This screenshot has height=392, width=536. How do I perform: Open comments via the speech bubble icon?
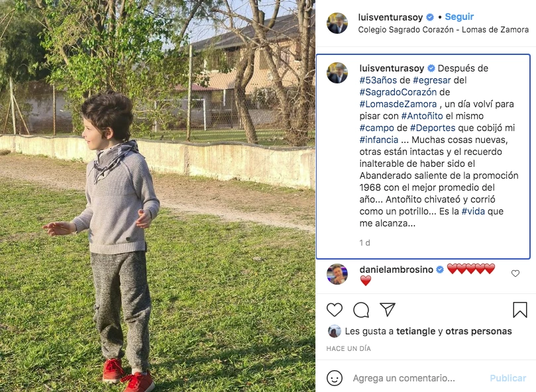361,310
